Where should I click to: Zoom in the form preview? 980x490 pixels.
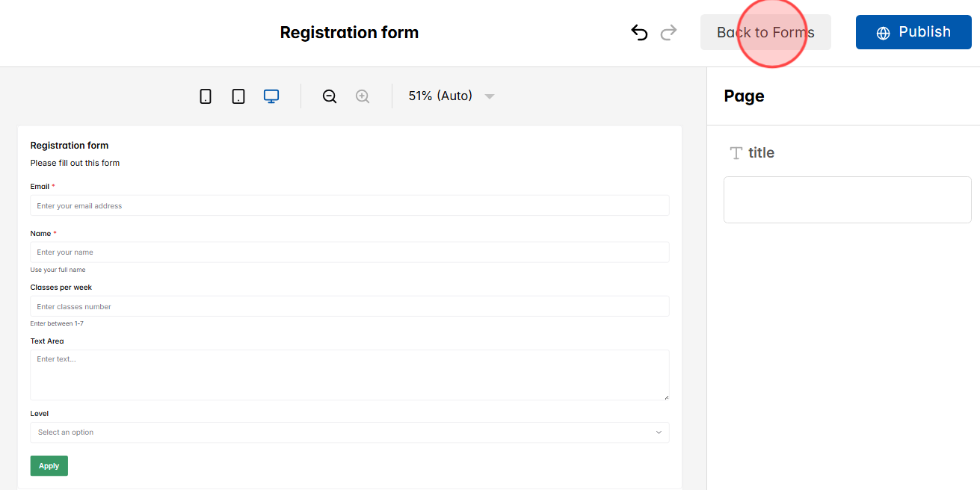(363, 96)
